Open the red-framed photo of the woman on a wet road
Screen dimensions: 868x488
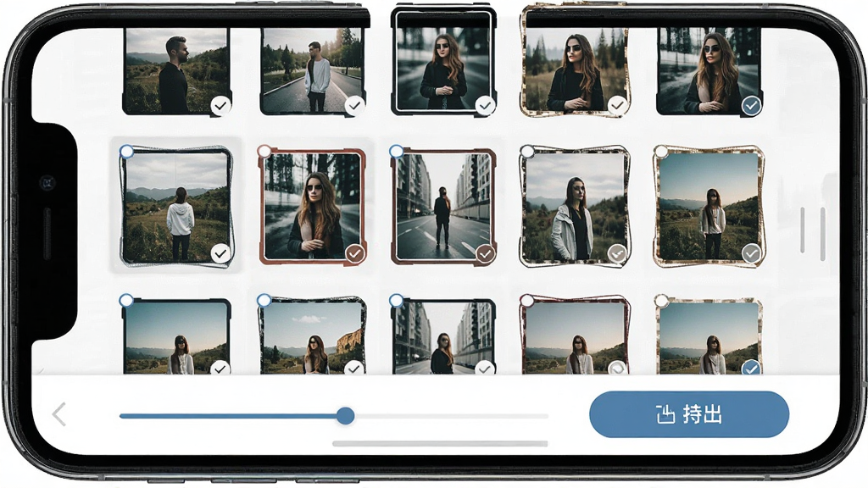(312, 206)
